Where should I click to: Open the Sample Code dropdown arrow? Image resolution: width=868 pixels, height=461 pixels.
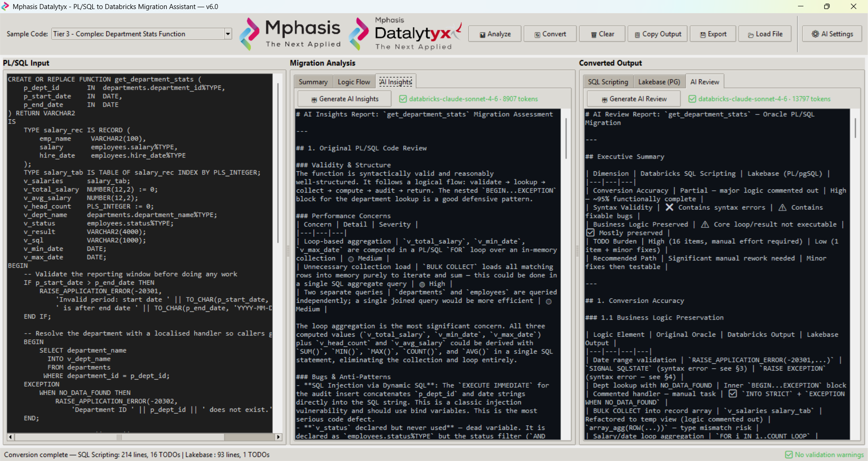tap(228, 34)
